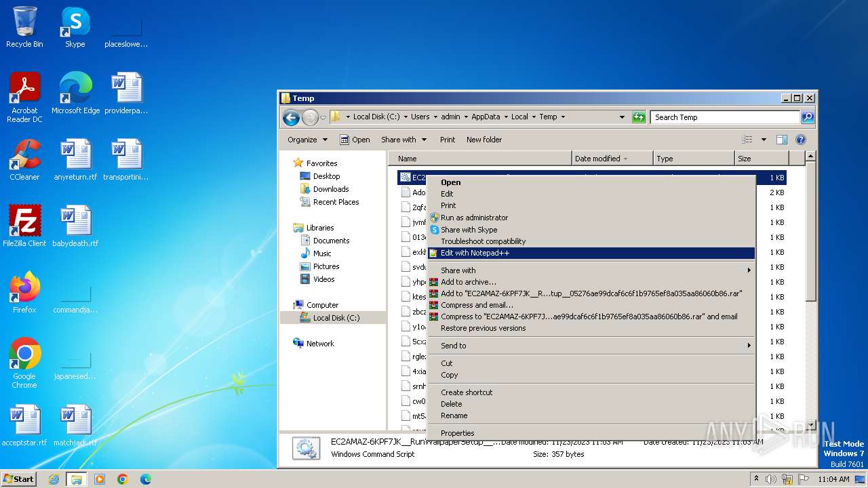
Task: Expand the Send to submenu
Action: (591, 346)
